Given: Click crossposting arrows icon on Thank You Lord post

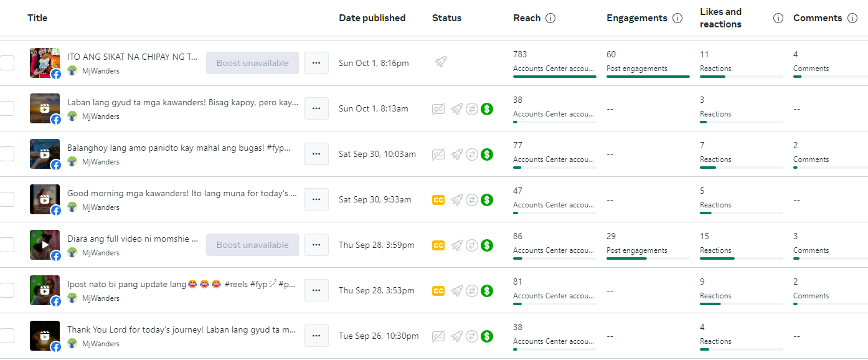Looking at the screenshot, I should coord(472,336).
